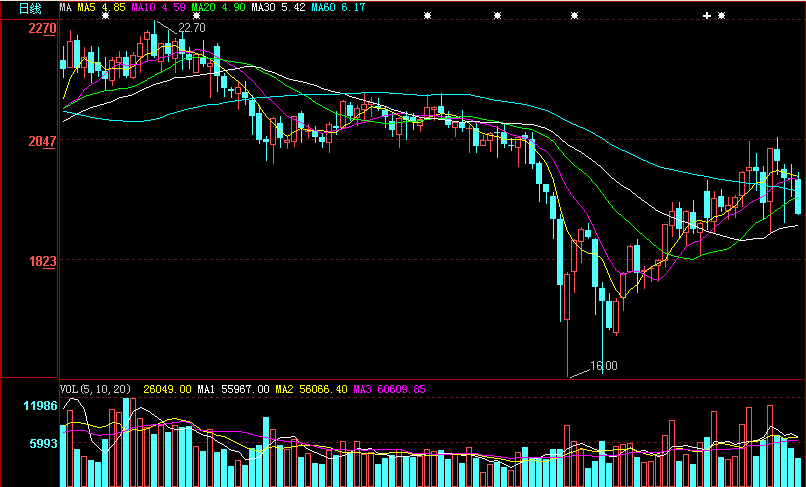Click the first star marker at top left
Image resolution: width=806 pixels, height=487 pixels.
105,16
